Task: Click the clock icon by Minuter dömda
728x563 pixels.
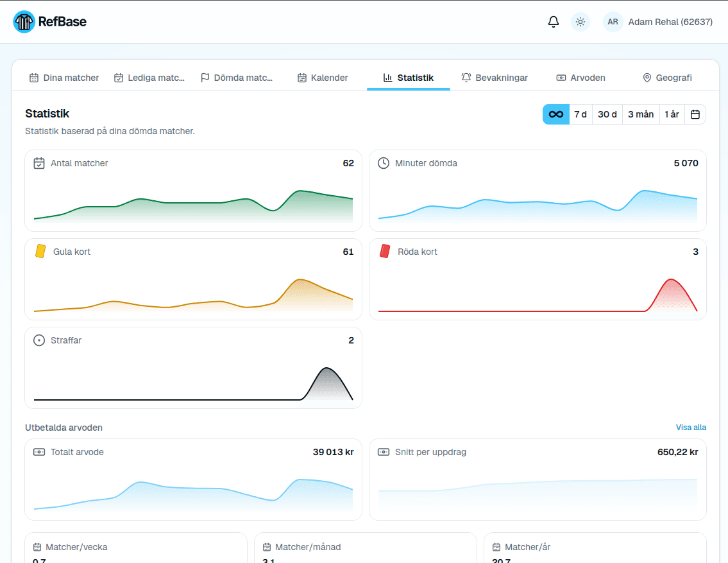Action: point(384,163)
